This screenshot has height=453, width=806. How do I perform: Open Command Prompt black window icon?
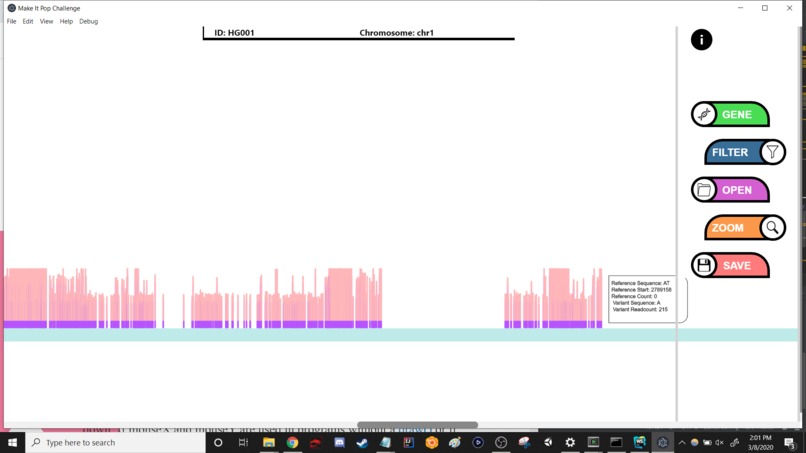coord(616,442)
